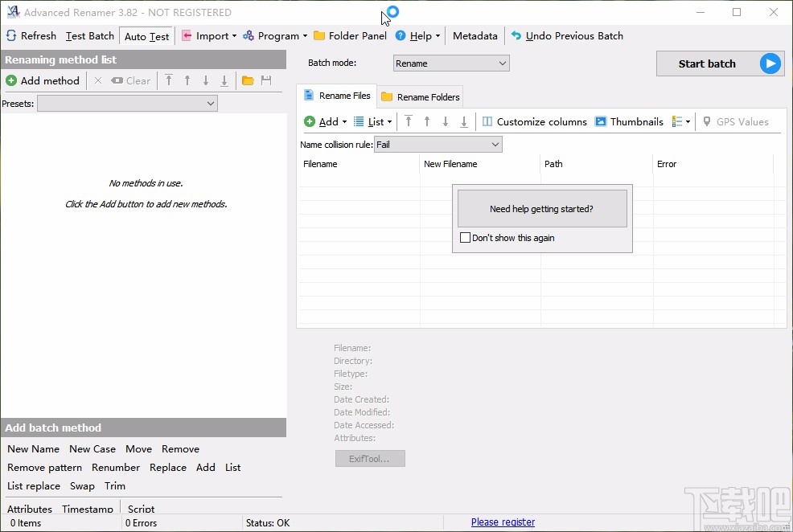793x532 pixels.
Task: Move file up in file list
Action: pyautogui.click(x=427, y=122)
